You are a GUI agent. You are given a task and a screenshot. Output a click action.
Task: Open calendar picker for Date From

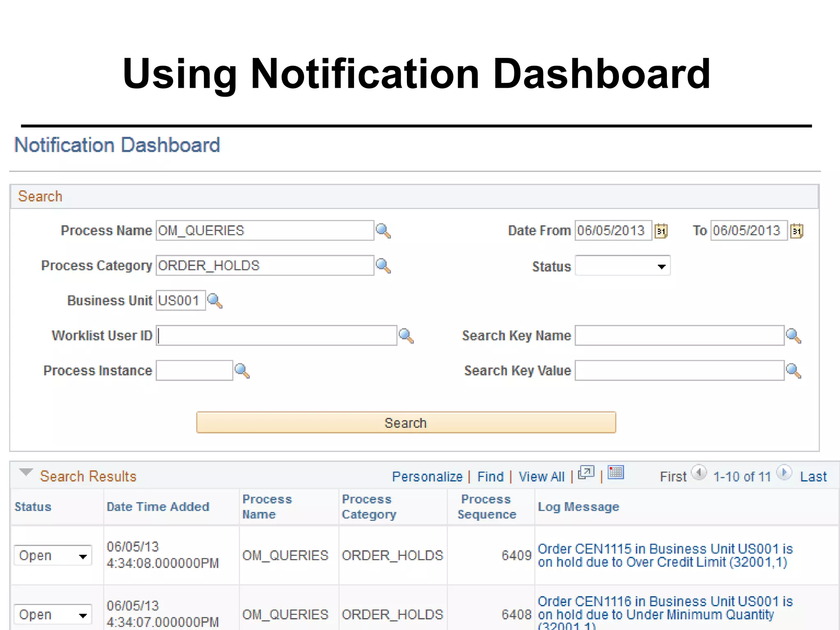661,231
